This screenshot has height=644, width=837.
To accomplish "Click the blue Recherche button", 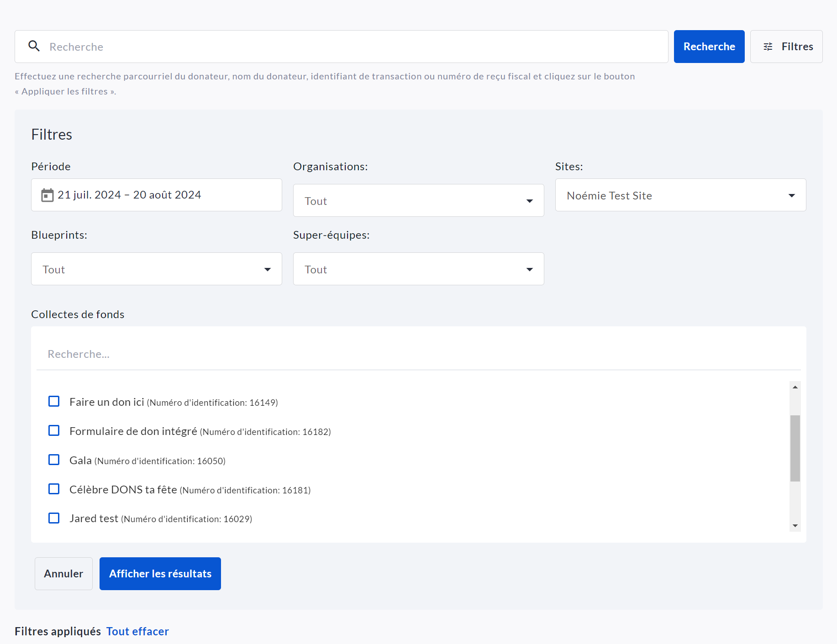I will (x=709, y=47).
